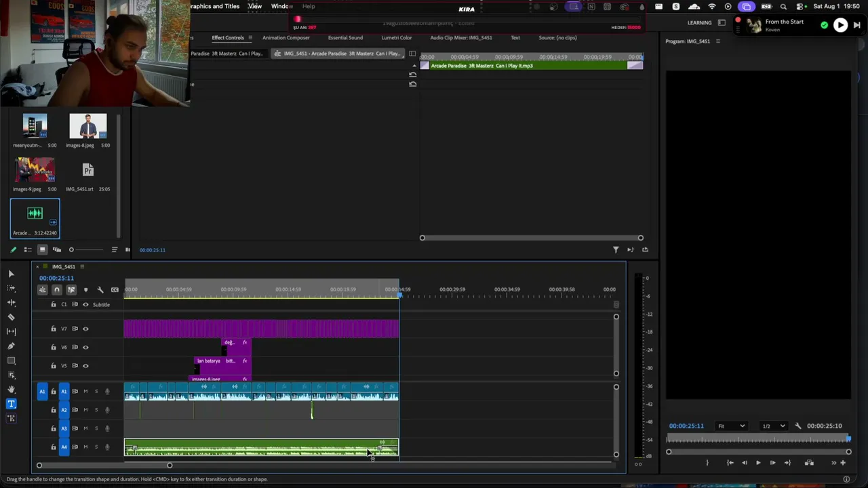This screenshot has width=868, height=488.
Task: Click the filter icon in Effect Controls
Action: tap(616, 250)
